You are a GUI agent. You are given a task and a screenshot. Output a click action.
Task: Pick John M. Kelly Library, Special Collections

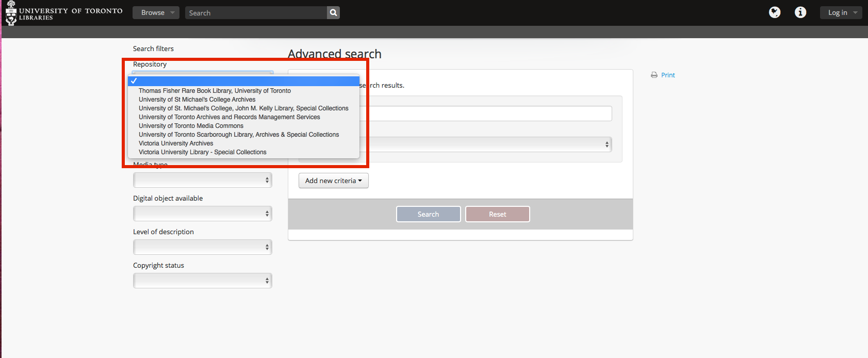pos(243,108)
